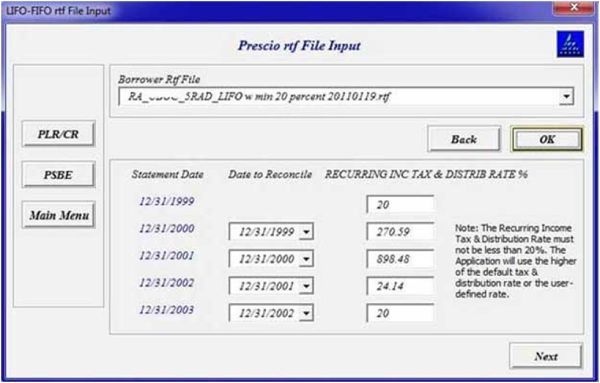The height and width of the screenshot is (383, 600).
Task: Click the Borrower Rtf File label
Action: pyautogui.click(x=159, y=79)
